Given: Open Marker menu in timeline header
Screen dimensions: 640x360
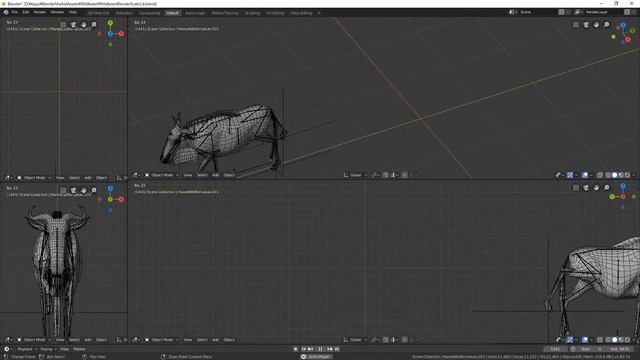Looking at the screenshot, I should (79, 349).
